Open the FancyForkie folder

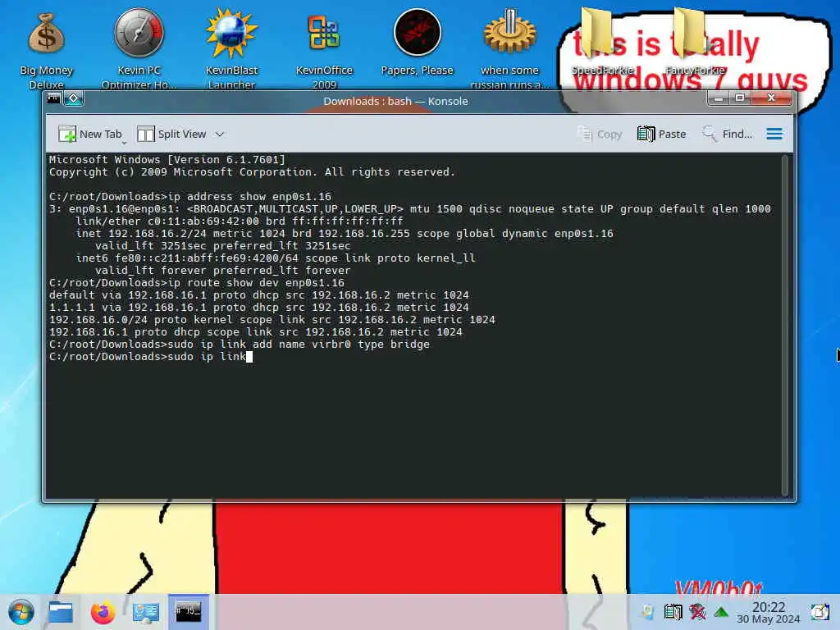point(696,42)
